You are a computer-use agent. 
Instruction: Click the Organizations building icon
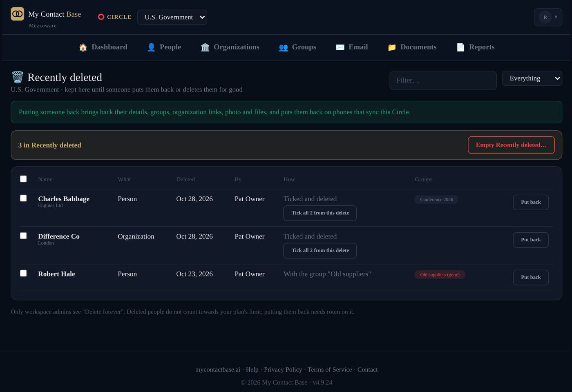click(205, 47)
